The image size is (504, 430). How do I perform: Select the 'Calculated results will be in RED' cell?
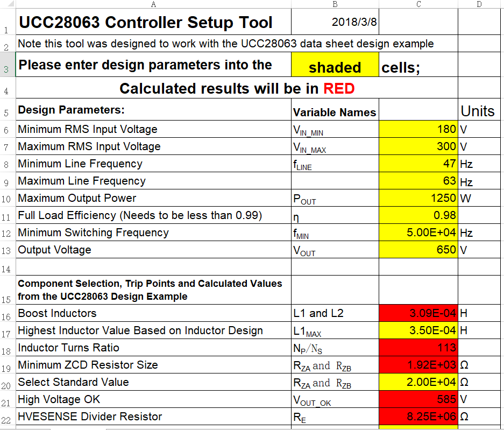click(x=237, y=88)
